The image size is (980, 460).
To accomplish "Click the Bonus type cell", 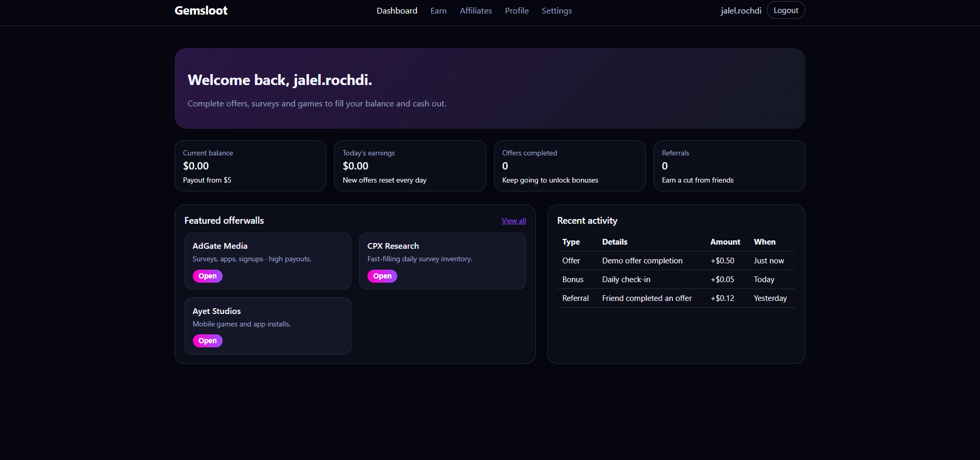I will pos(573,280).
